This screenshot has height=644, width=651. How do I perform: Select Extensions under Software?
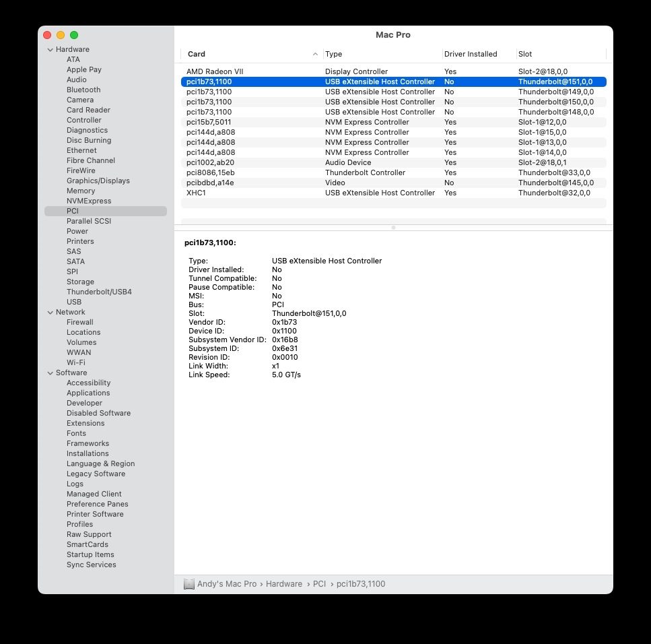pyautogui.click(x=85, y=423)
